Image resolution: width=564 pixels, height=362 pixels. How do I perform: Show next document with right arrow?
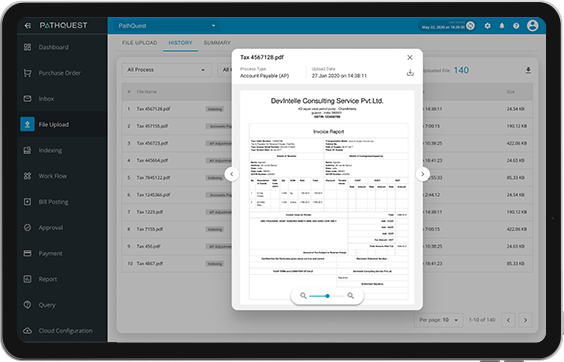[423, 174]
